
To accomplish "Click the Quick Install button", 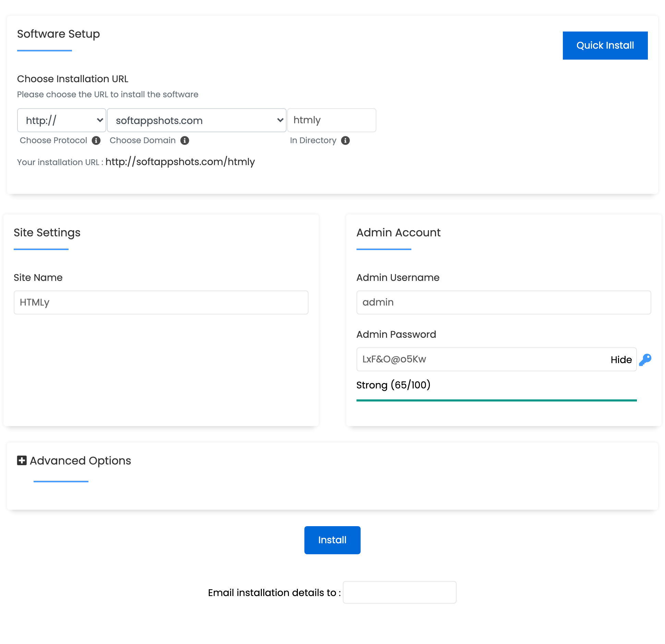I will coord(605,45).
